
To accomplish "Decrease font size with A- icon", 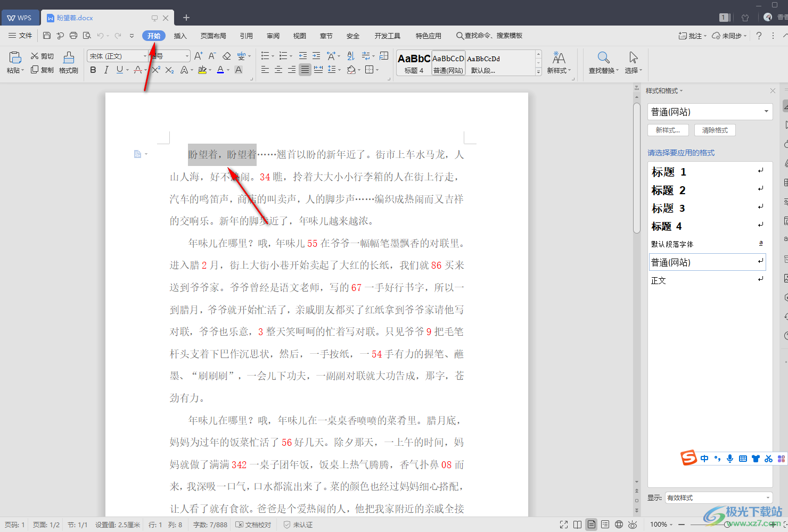I will coord(212,56).
